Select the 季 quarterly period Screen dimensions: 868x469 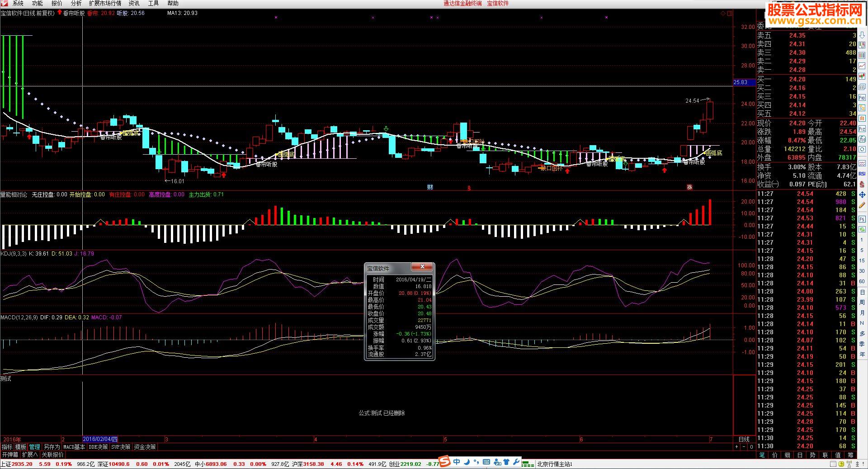862,344
